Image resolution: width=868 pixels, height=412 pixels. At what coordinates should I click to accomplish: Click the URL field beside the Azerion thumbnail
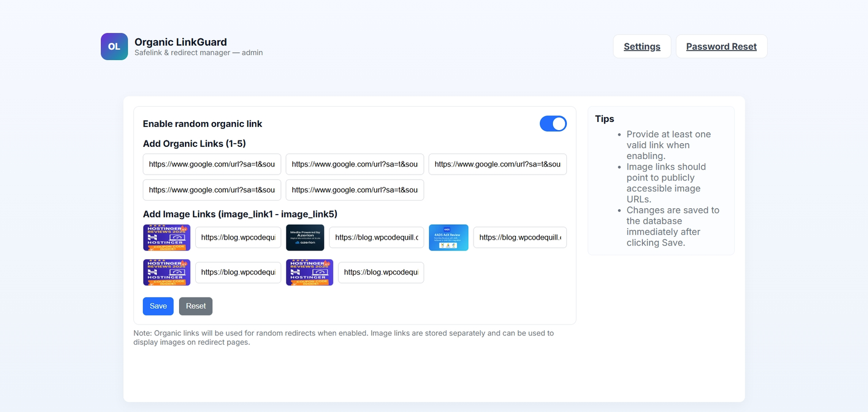(376, 237)
